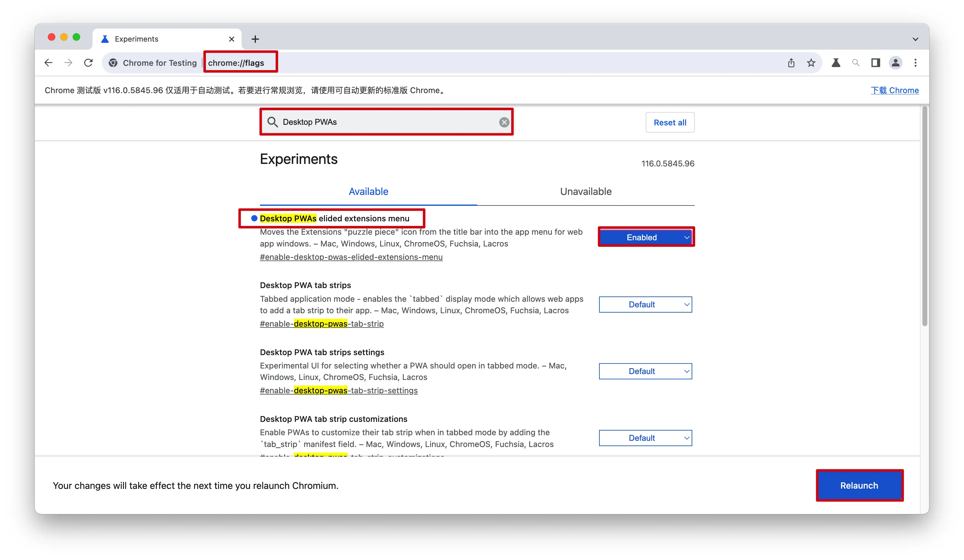Switch to the Available tab
964x560 pixels.
[x=368, y=192]
